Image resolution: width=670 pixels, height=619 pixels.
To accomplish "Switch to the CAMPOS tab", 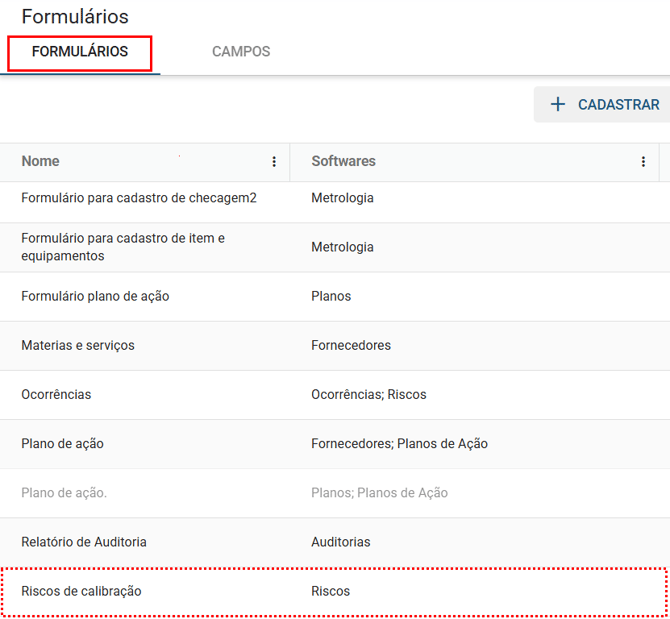I will tap(241, 52).
